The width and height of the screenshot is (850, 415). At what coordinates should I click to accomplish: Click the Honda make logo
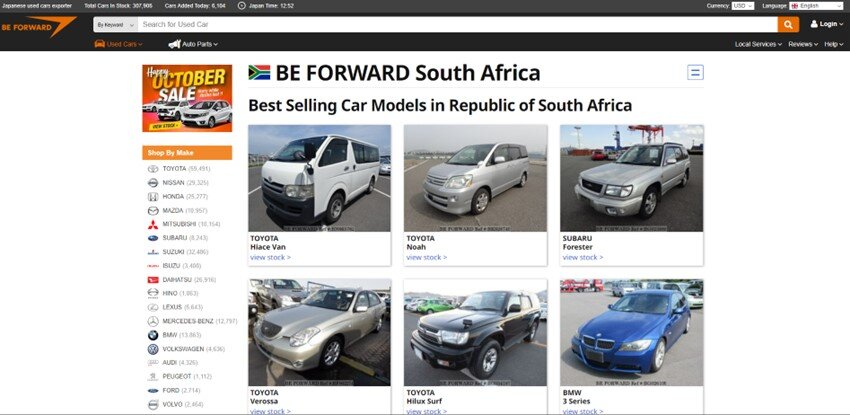pyautogui.click(x=153, y=197)
